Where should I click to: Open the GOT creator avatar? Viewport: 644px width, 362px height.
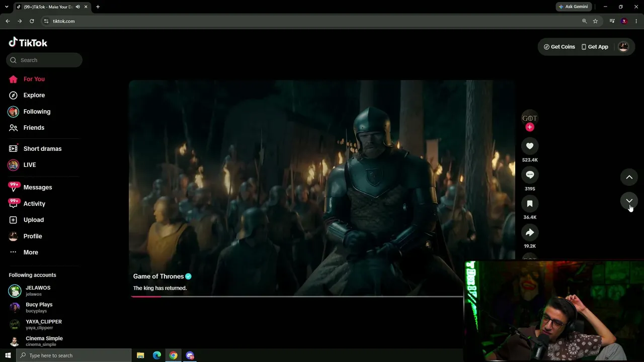(529, 118)
